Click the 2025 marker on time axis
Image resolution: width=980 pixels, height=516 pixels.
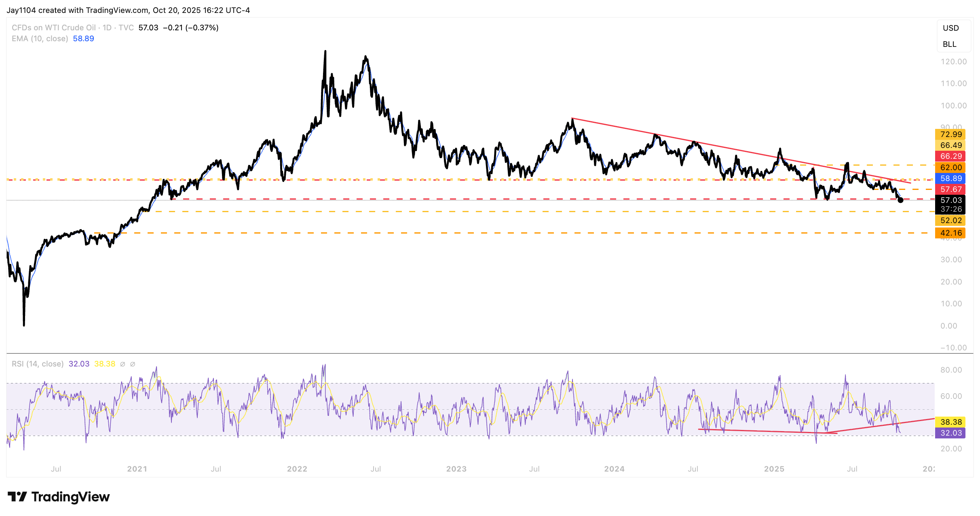coord(774,469)
